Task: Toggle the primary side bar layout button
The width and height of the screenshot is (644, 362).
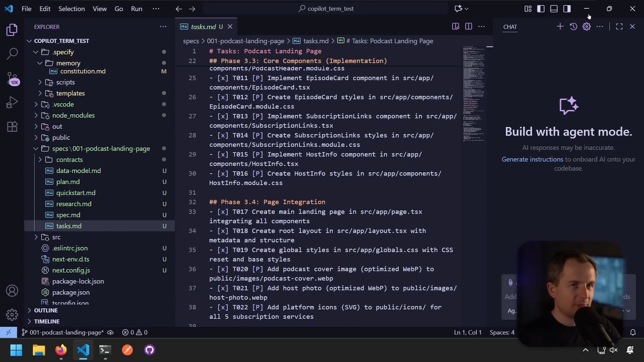Action: 541,9
